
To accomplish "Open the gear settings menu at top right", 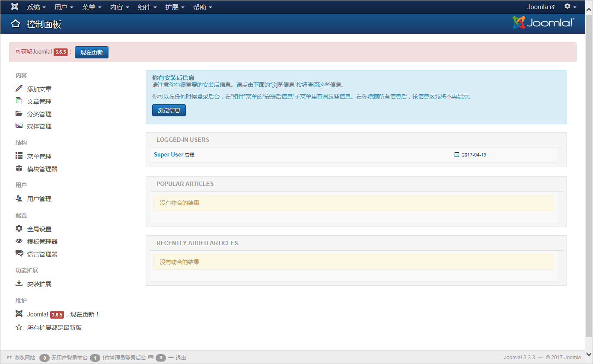I will point(571,7).
